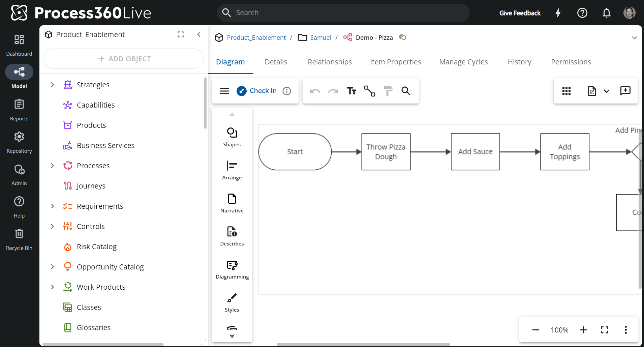Expand the Processes tree item
Screen dimensions: 644x347
click(52, 166)
